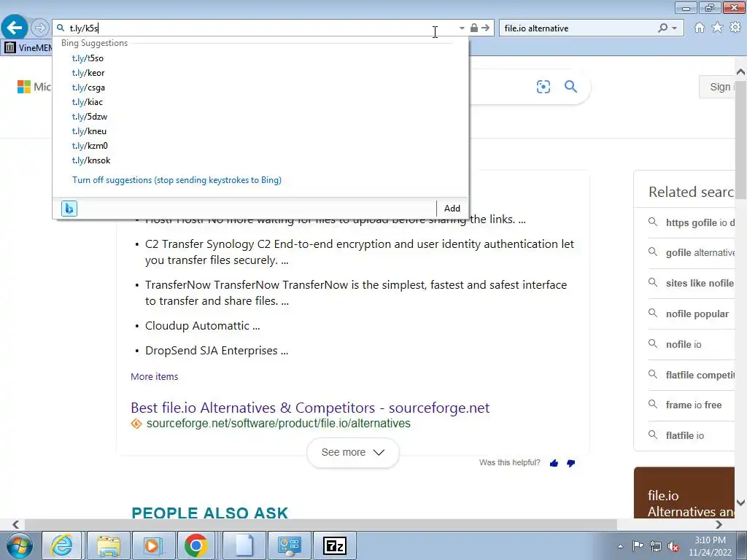Open File Explorer folder on taskbar

[108, 545]
